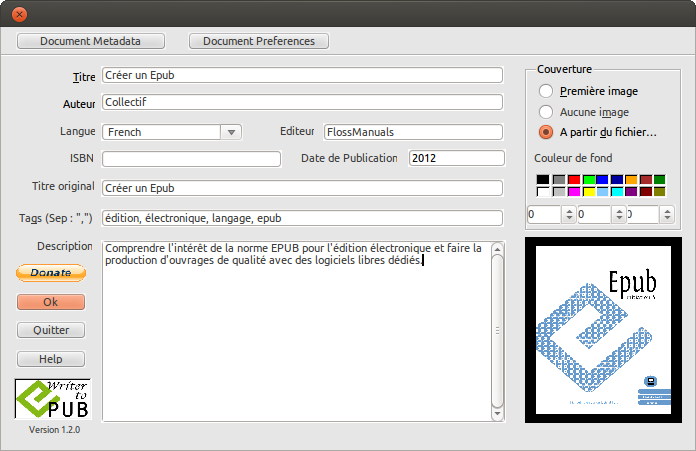Increase the third color value spinner
Viewport: 696px width, 451px height.
(x=667, y=211)
